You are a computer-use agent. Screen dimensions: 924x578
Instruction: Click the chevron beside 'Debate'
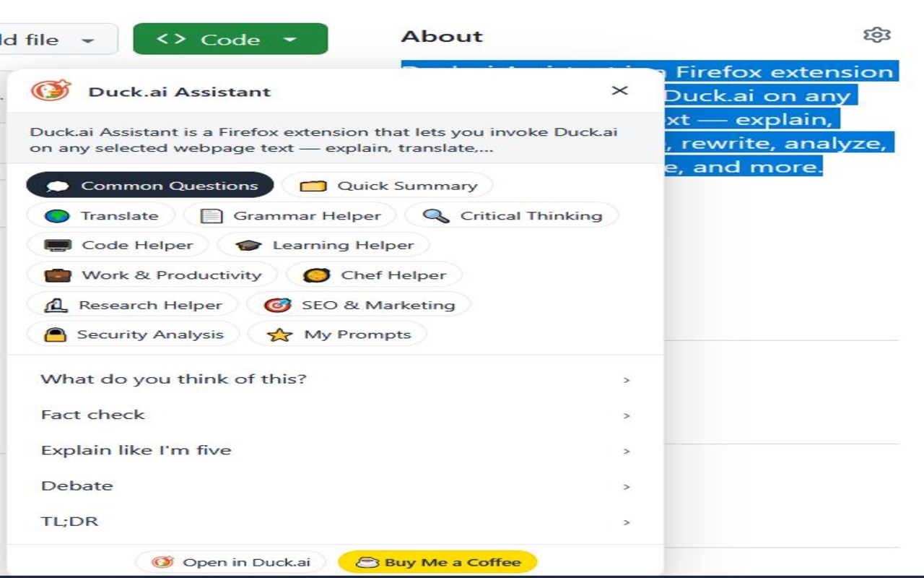[627, 486]
